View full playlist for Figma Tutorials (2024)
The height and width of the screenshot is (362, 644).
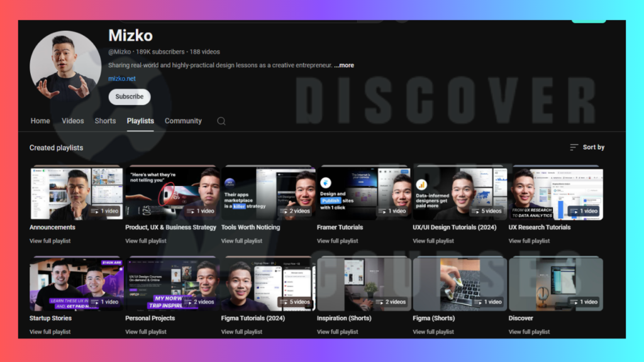tap(242, 332)
